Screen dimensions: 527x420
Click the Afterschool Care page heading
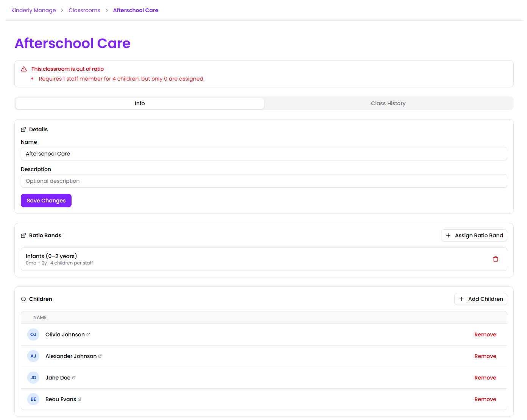tap(73, 43)
